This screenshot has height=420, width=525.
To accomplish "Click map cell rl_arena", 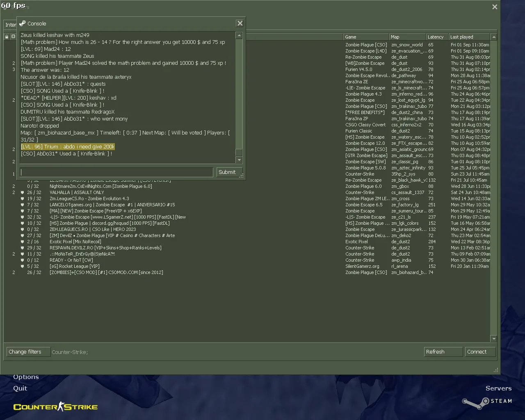I will [399, 266].
